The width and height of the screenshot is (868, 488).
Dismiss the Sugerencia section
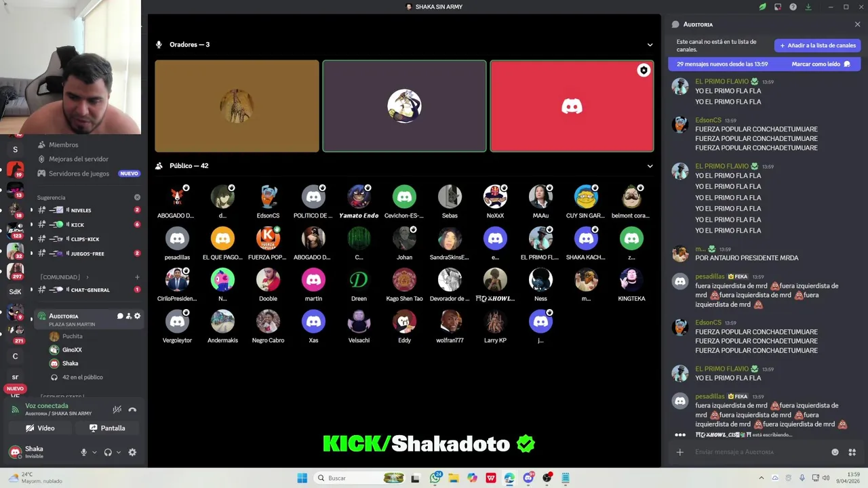click(x=137, y=197)
